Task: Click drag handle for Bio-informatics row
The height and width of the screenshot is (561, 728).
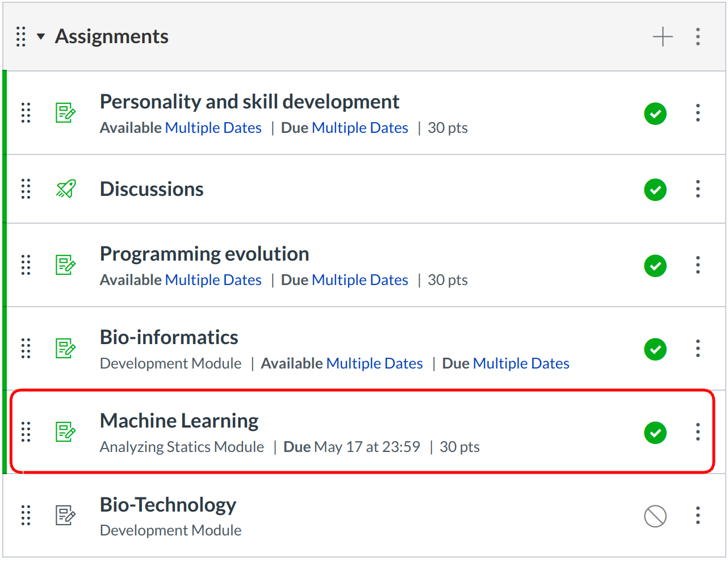Action: [26, 349]
